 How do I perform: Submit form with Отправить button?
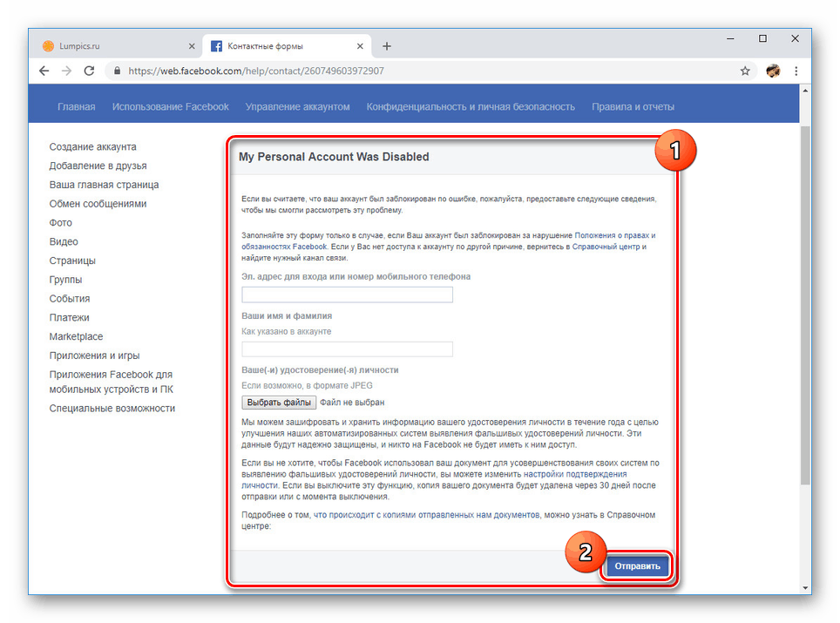(x=637, y=566)
